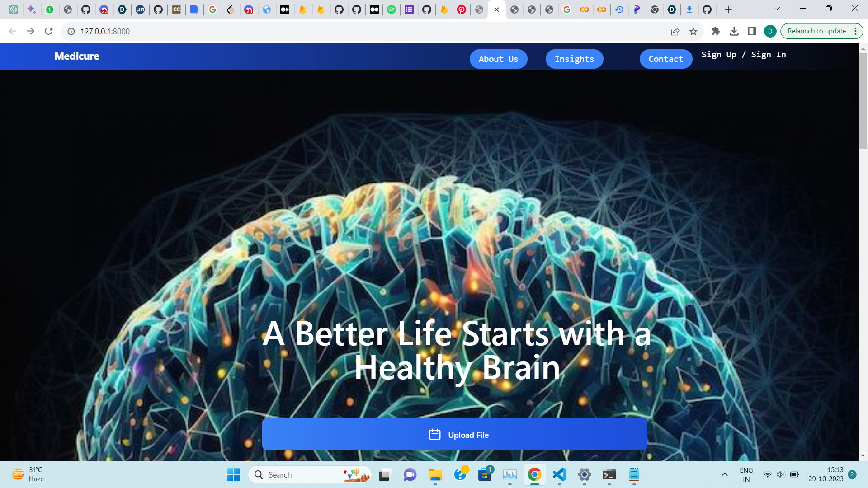Screen dimensions: 868x488
Task: Open Chrome three-dot menu
Action: point(855,31)
